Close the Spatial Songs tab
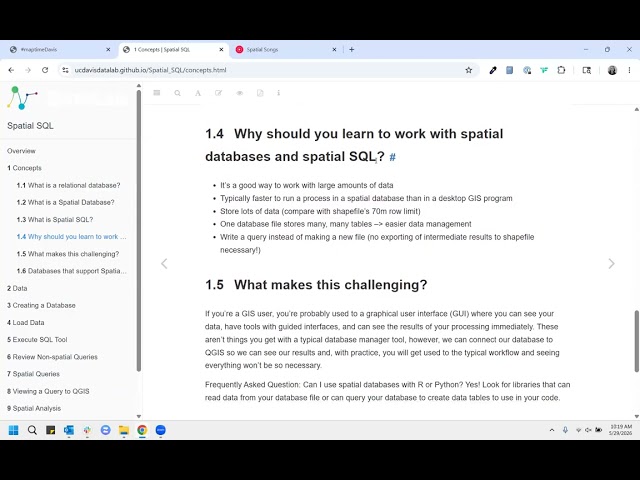Viewport: 640px width, 480px height. (x=334, y=49)
